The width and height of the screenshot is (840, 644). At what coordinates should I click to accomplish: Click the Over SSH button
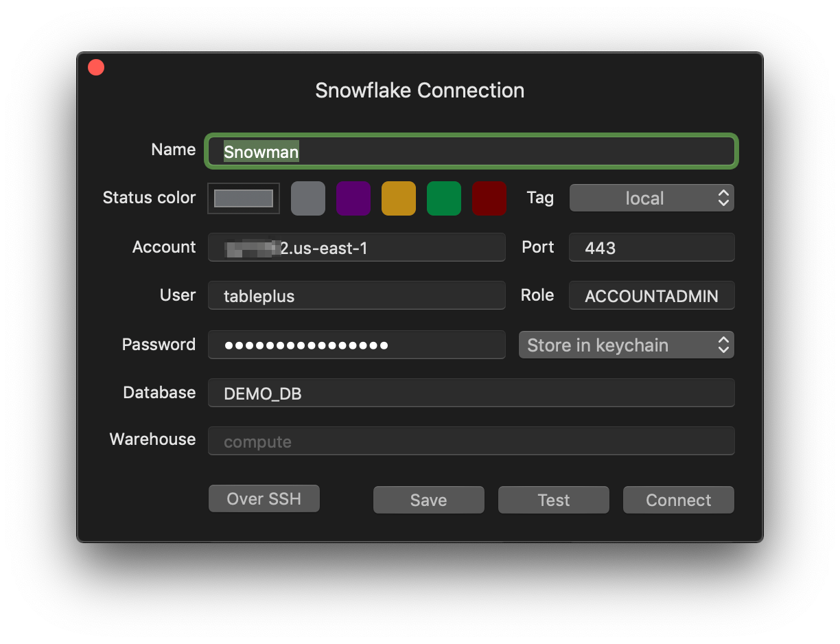(264, 498)
